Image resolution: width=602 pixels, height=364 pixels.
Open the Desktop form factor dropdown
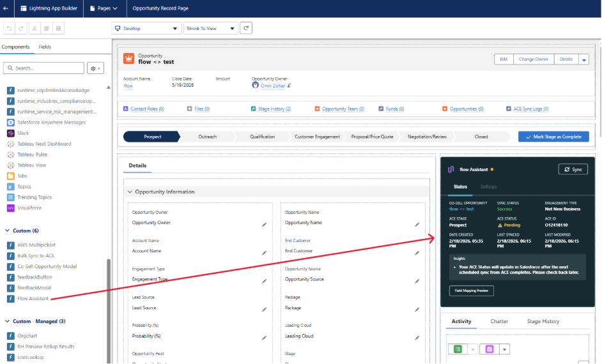pos(146,29)
